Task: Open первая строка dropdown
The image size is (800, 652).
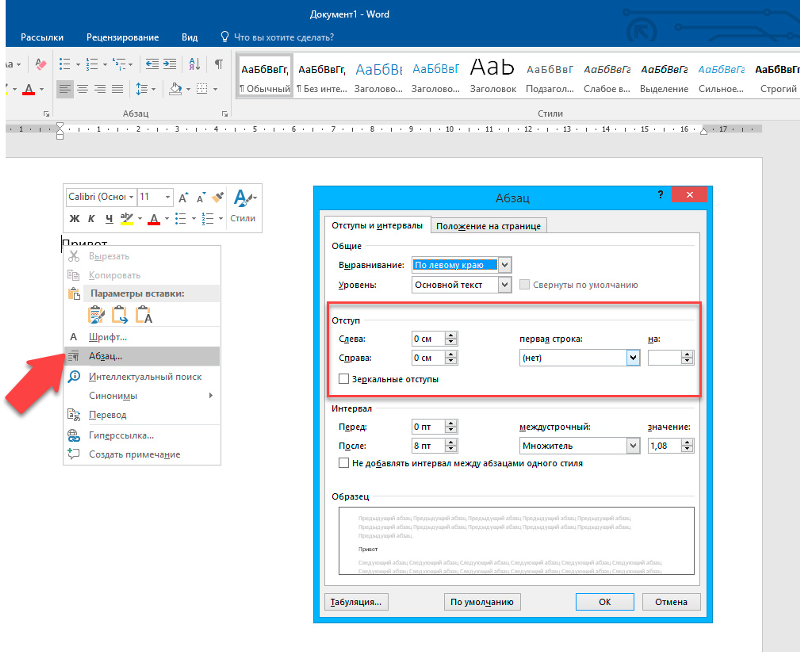Action: pyautogui.click(x=633, y=358)
